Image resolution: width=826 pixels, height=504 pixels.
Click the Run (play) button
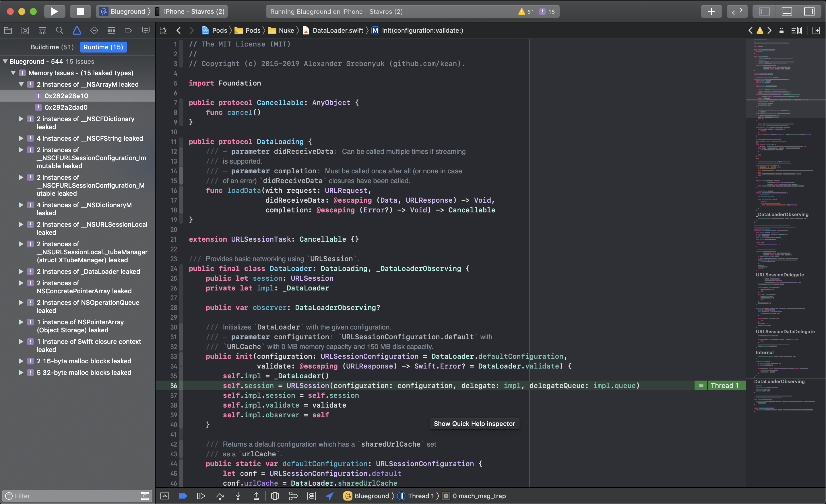pyautogui.click(x=55, y=11)
